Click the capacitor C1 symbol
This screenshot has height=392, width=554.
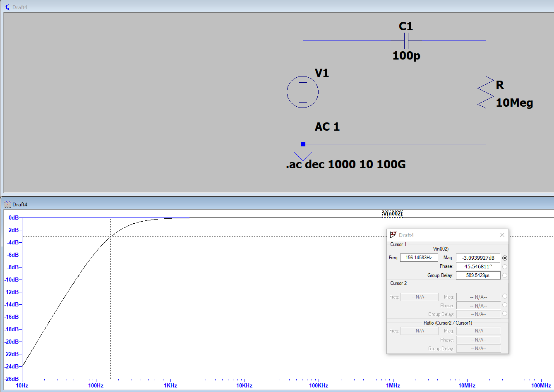(406, 41)
